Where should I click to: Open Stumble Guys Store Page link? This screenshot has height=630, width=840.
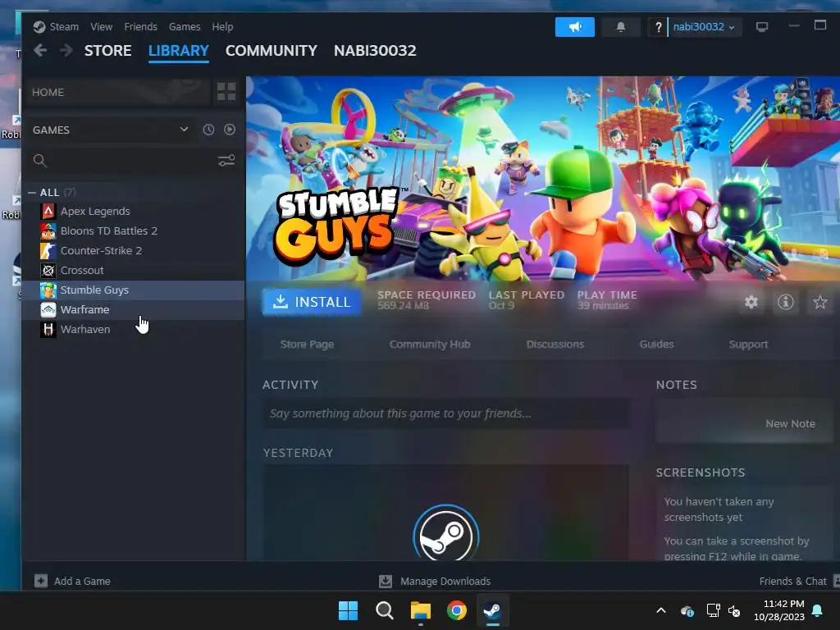pos(307,345)
